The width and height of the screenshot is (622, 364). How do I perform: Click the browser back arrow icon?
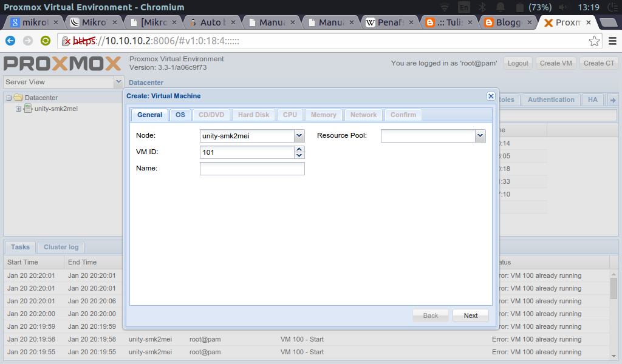click(x=10, y=41)
